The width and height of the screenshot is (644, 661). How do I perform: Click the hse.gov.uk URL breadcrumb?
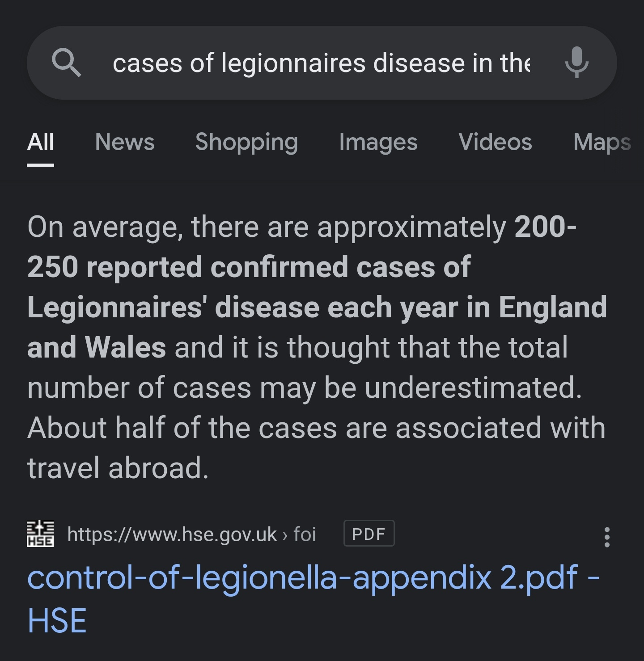point(172,534)
